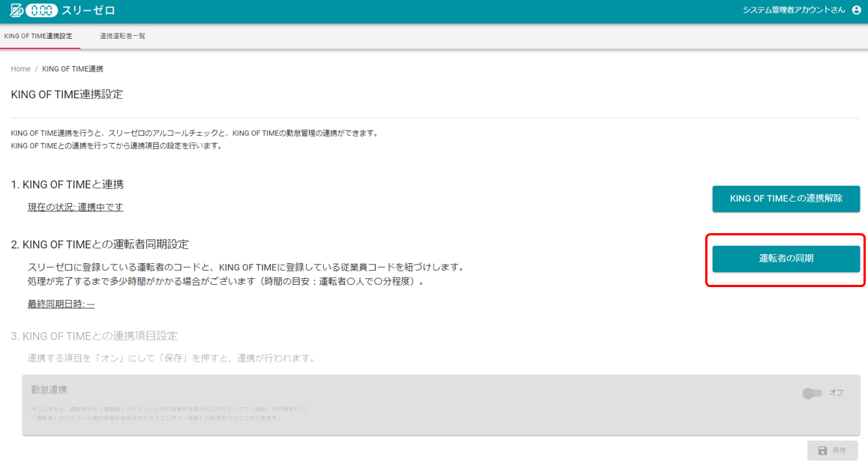Click the 保存 button label
The width and height of the screenshot is (868, 473).
click(839, 451)
